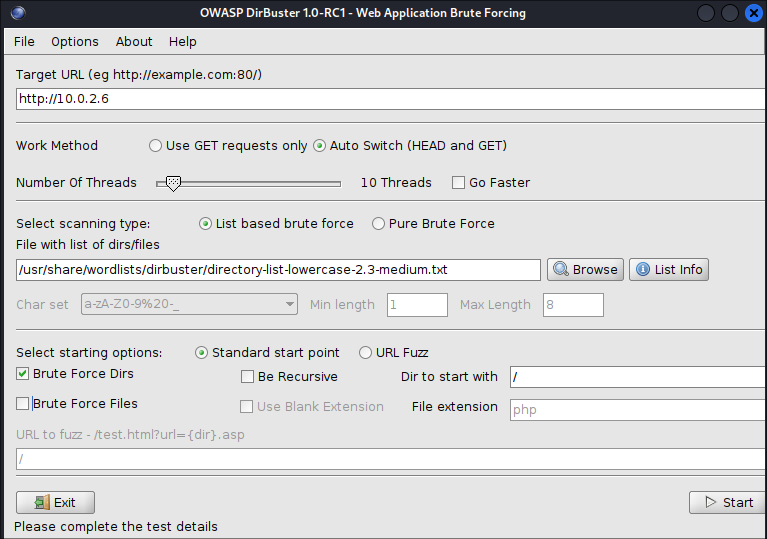Enable the Go Faster checkbox
This screenshot has width=767, height=539.
coord(459,183)
